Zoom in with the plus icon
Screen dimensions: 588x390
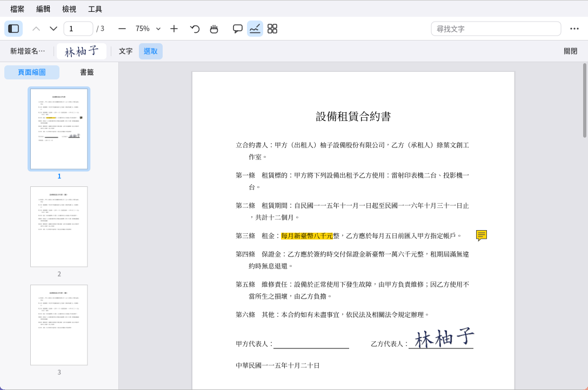click(173, 29)
